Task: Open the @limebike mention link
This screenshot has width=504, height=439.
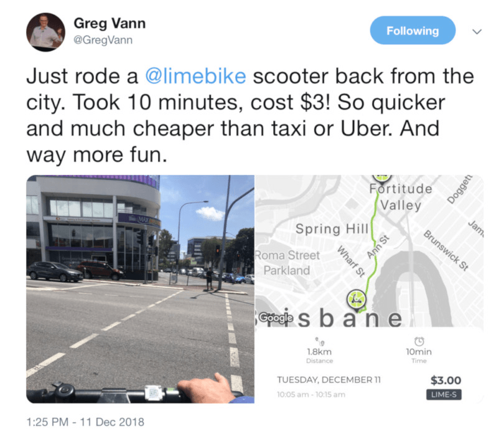Action: coord(195,77)
